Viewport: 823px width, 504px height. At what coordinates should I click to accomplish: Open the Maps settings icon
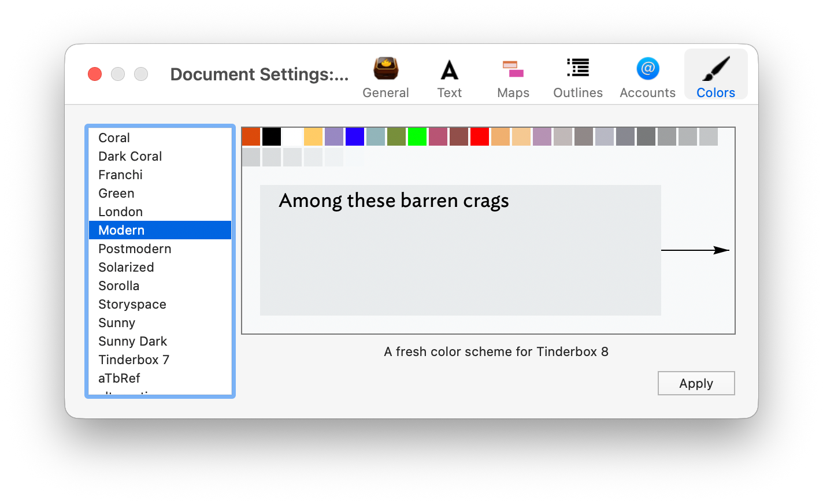tap(513, 69)
